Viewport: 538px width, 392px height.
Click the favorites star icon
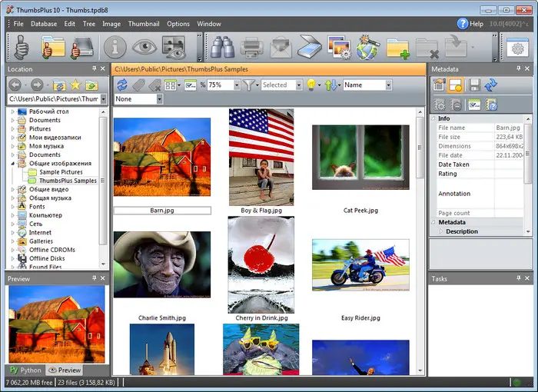click(x=75, y=85)
